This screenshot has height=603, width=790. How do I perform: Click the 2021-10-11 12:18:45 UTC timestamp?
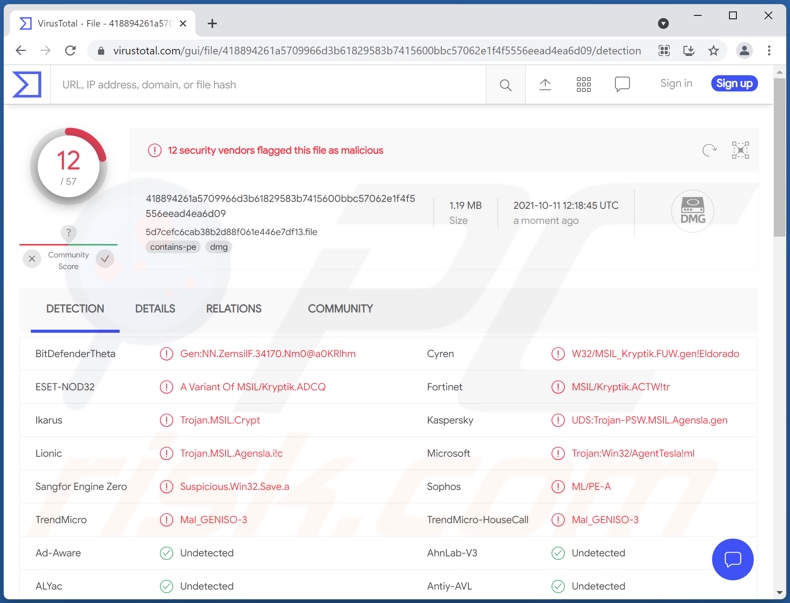point(566,206)
